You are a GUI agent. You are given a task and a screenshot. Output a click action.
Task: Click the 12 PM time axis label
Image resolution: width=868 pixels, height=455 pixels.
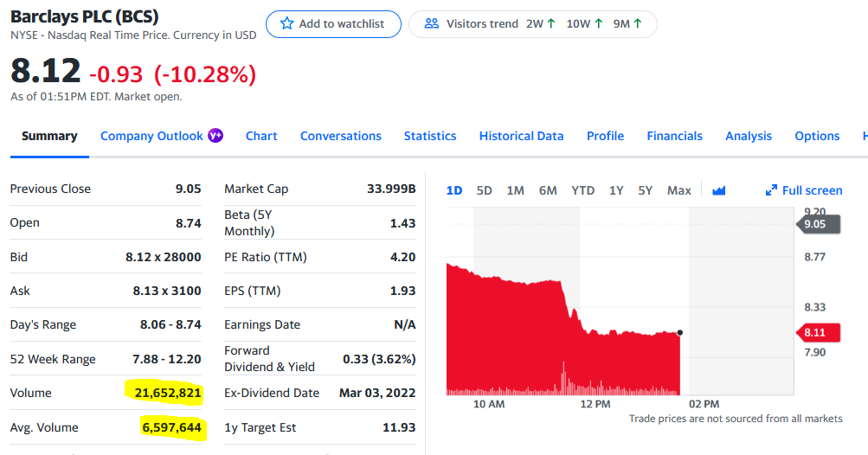(595, 404)
